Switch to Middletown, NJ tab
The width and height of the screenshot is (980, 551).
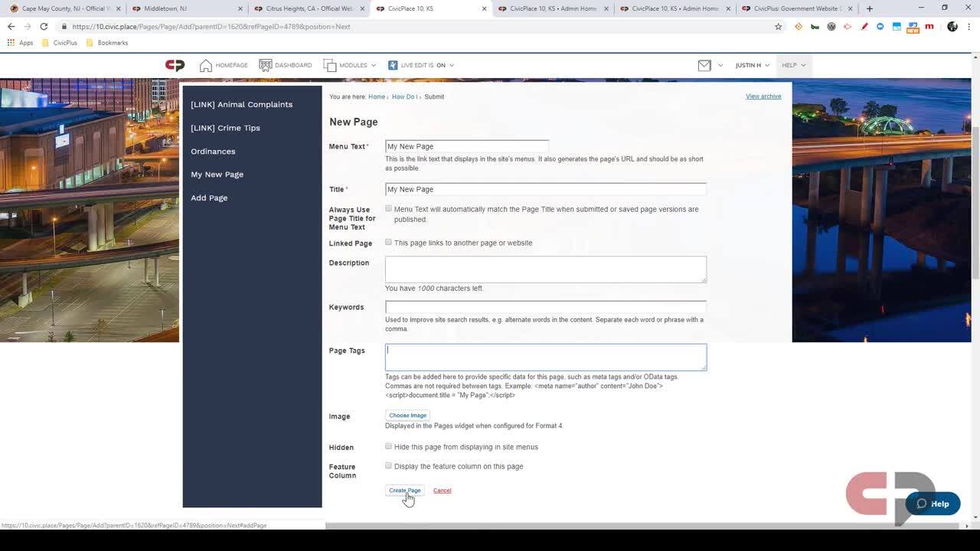click(186, 8)
